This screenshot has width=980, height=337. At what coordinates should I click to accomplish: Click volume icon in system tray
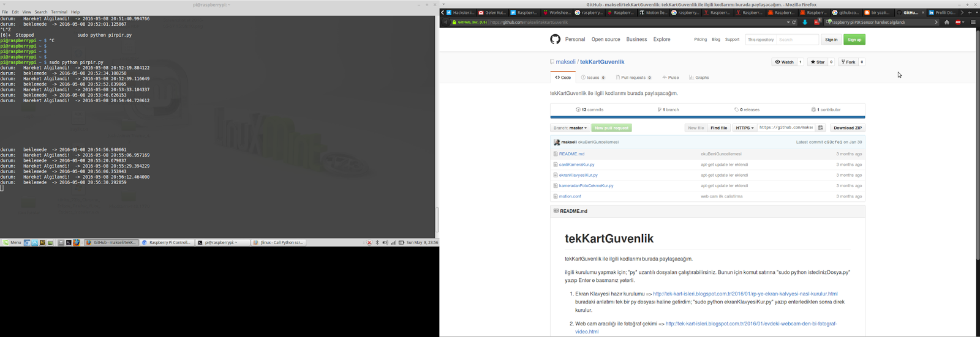click(x=385, y=243)
